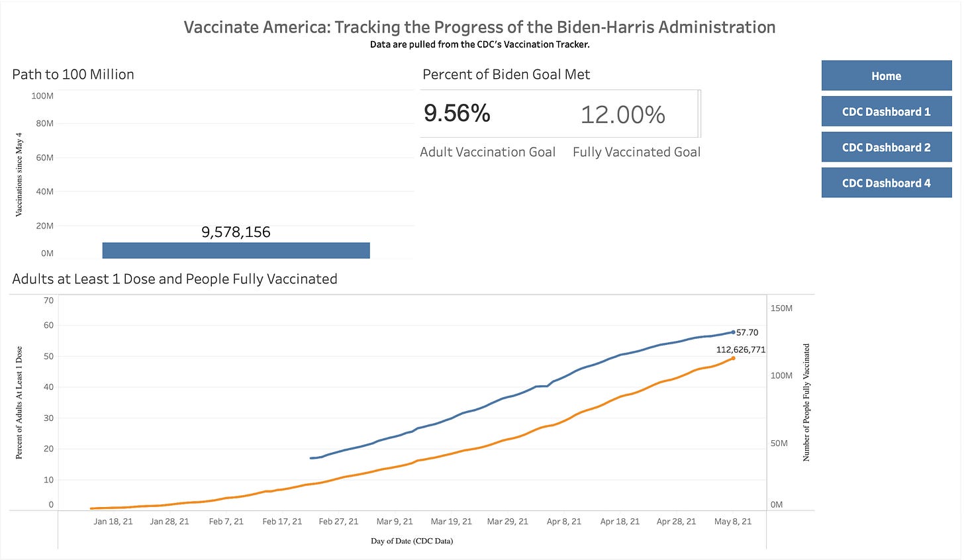Click the Percent of Biden Goal Met heading
Viewport: 964px width, 560px height.
pyautogui.click(x=506, y=74)
